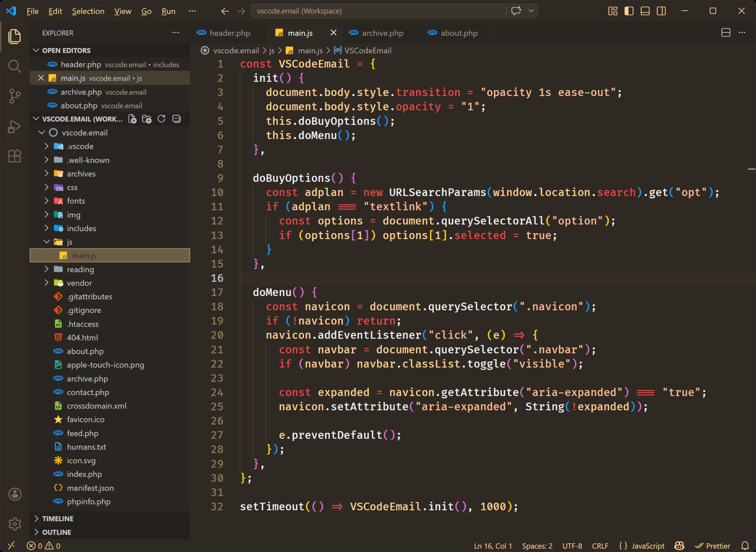Click js folder in breadcrumb
This screenshot has width=756, height=552.
coord(272,50)
